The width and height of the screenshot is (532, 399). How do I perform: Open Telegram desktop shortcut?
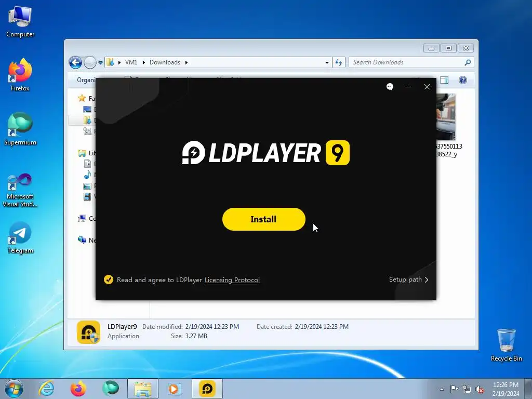coord(20,238)
